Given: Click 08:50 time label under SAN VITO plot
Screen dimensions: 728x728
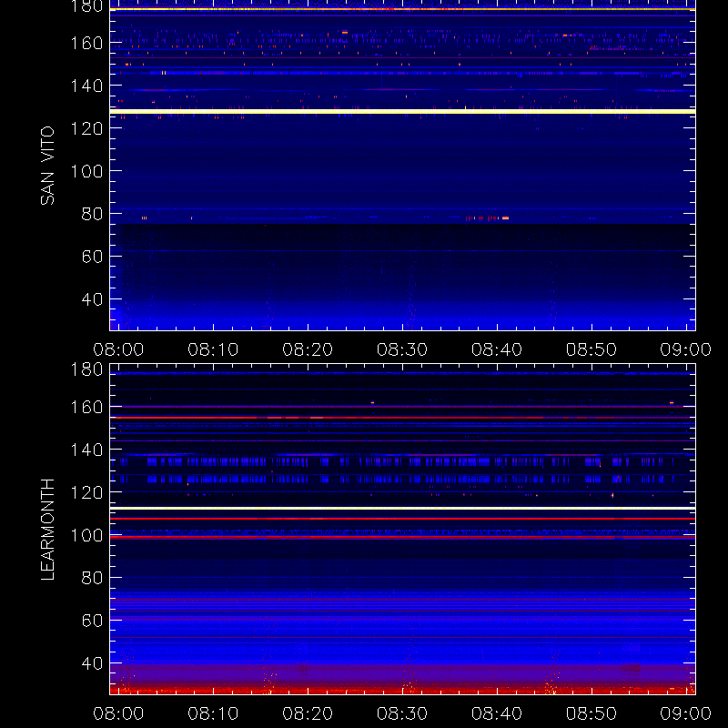Looking at the screenshot, I should (x=591, y=349).
